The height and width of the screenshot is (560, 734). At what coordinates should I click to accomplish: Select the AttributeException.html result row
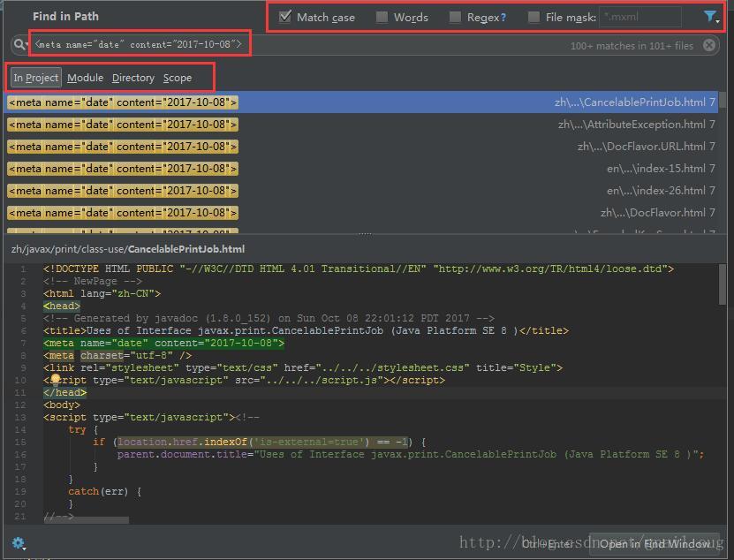(361, 125)
